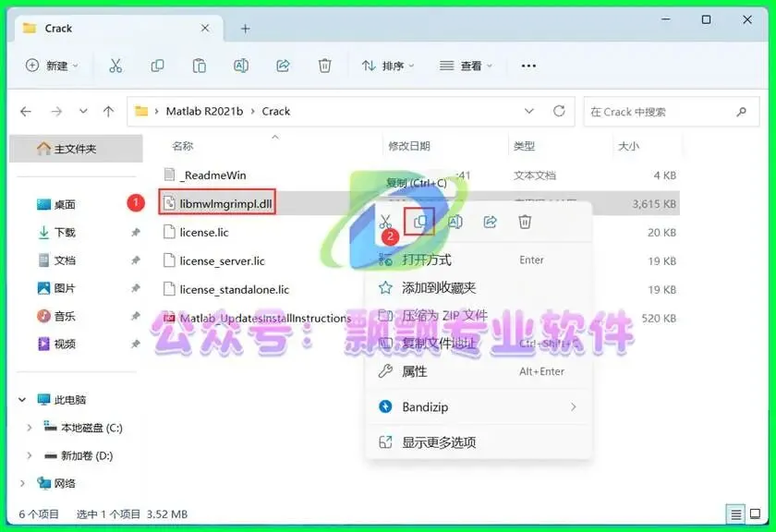Collapse the 此电脑 (This PC) tree node

[22, 399]
